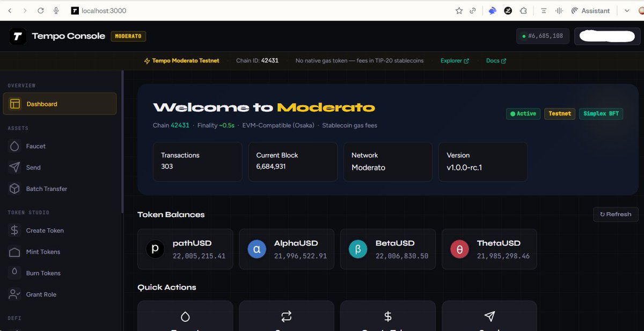
Task: Click the Tempo logo icon
Action: coord(18,36)
